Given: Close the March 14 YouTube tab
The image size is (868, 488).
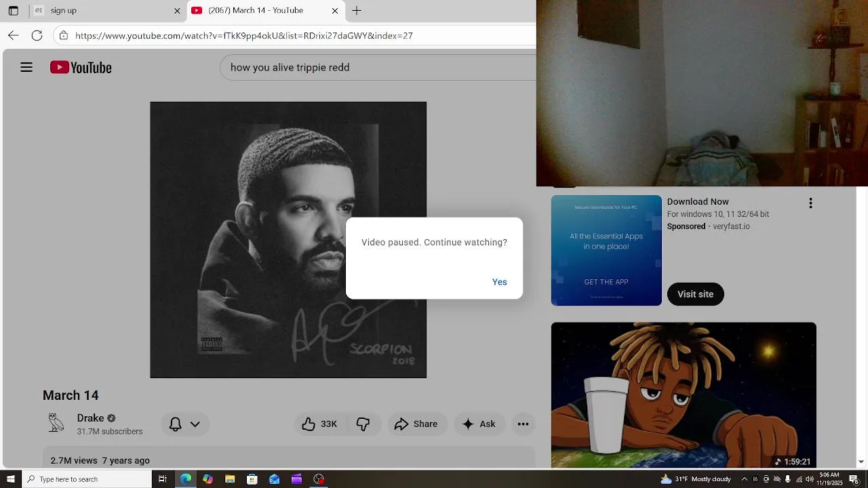Looking at the screenshot, I should coord(335,11).
